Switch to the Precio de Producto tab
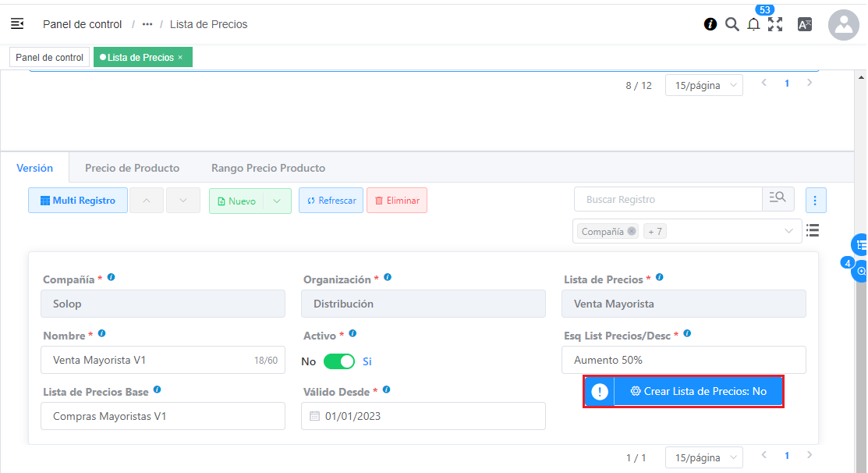Image resolution: width=868 pixels, height=473 pixels. [x=132, y=168]
